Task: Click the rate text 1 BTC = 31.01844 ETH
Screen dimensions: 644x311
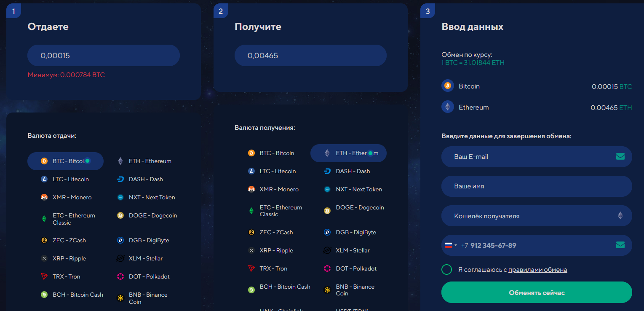Action: 473,63
